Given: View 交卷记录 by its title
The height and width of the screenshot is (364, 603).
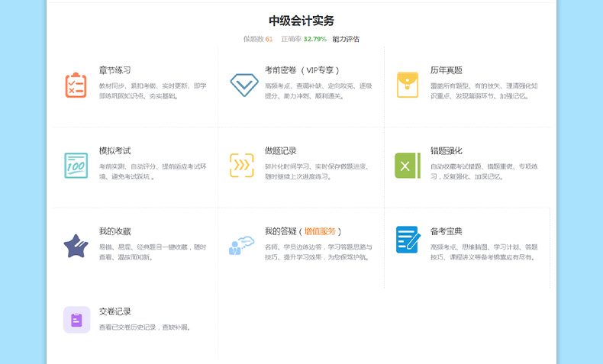Looking at the screenshot, I should (x=115, y=311).
